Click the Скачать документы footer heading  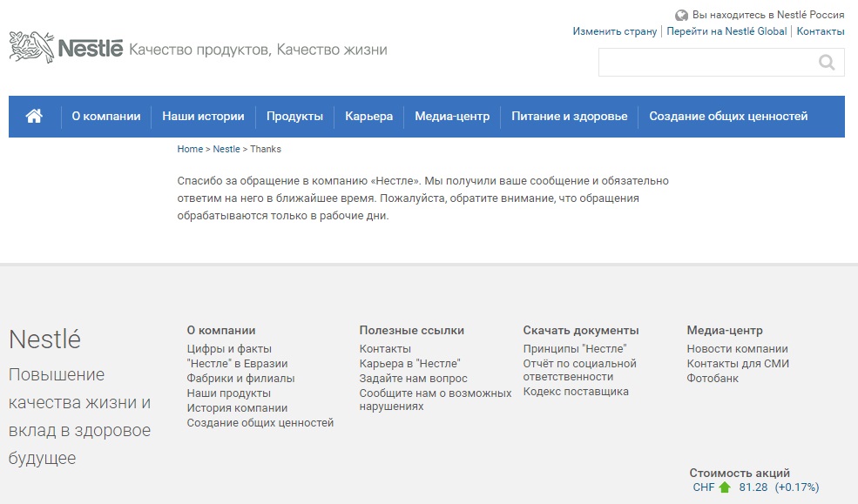581,330
